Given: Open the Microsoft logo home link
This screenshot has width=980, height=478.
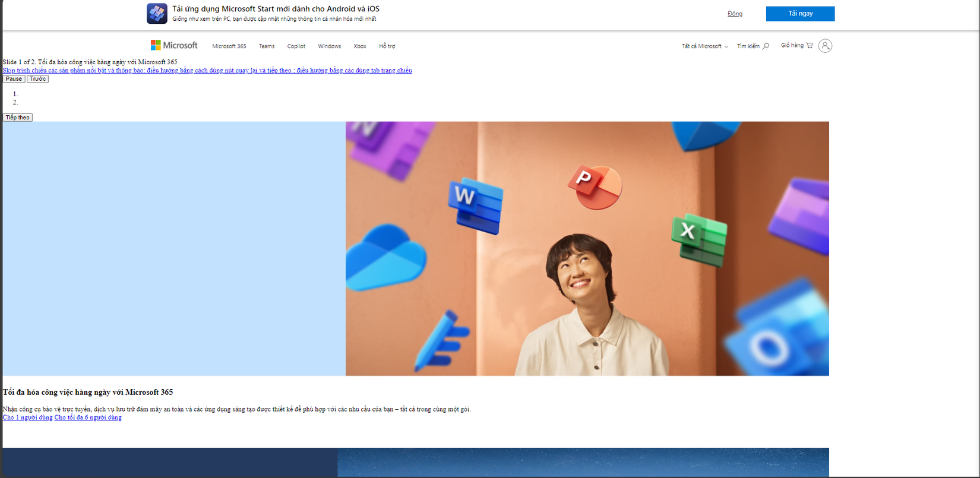Looking at the screenshot, I should (x=174, y=45).
